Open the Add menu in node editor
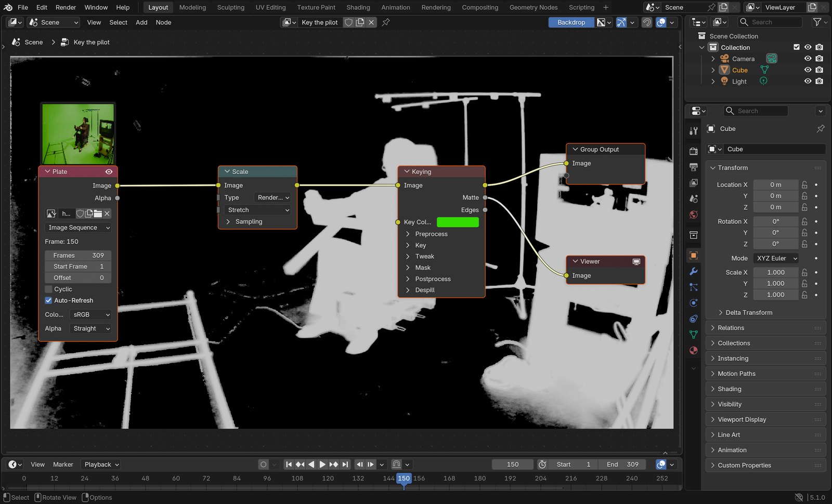832x504 pixels. tap(141, 22)
